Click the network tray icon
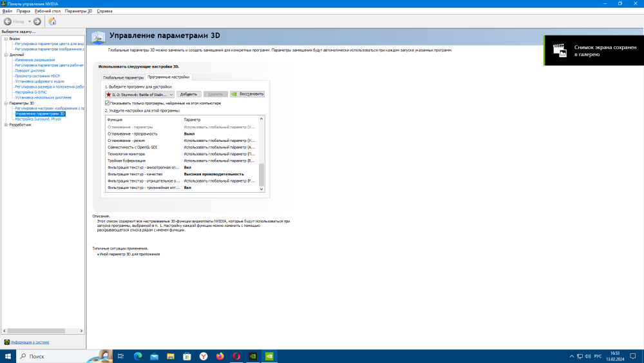Viewport: 644px width, 363px height. pyautogui.click(x=580, y=357)
